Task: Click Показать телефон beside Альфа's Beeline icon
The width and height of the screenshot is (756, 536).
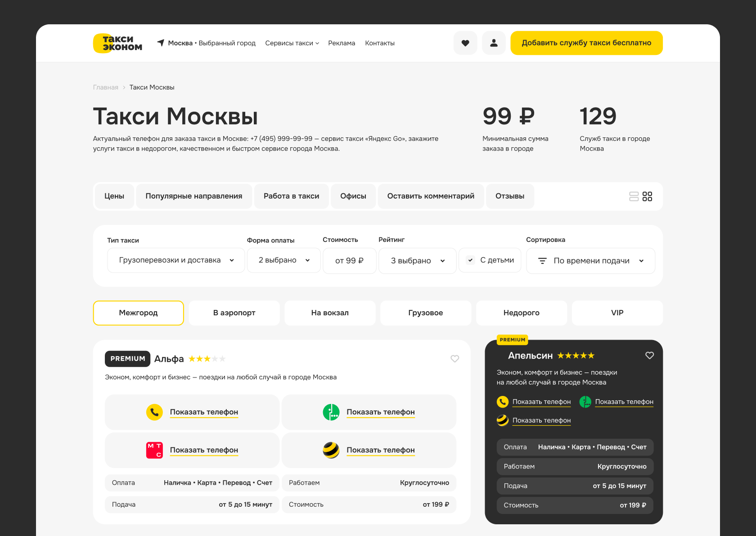Action: coord(381,450)
